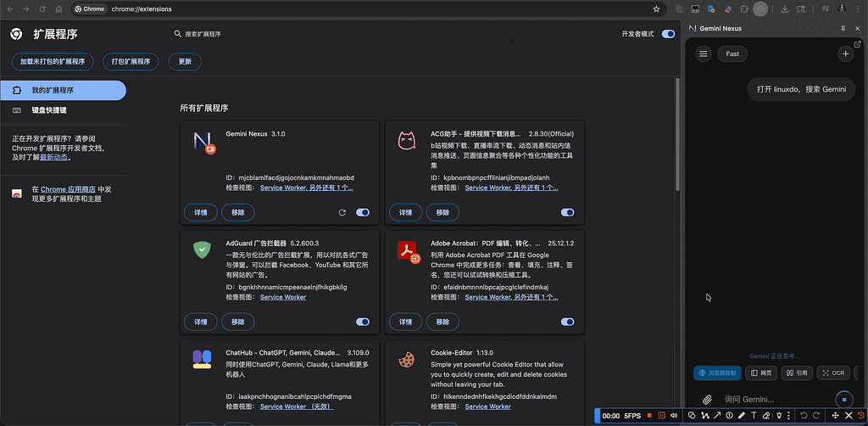The height and width of the screenshot is (426, 868).
Task: Stop Gemini response generation
Action: click(x=844, y=399)
